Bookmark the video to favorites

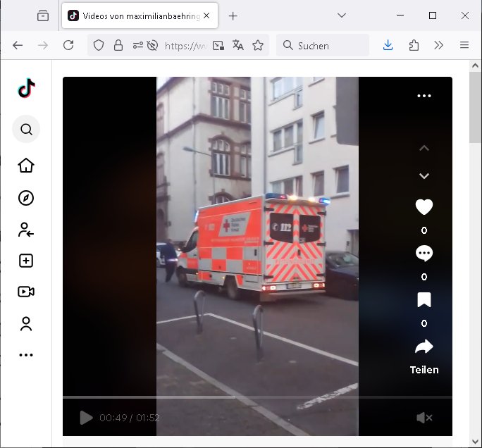coord(424,301)
